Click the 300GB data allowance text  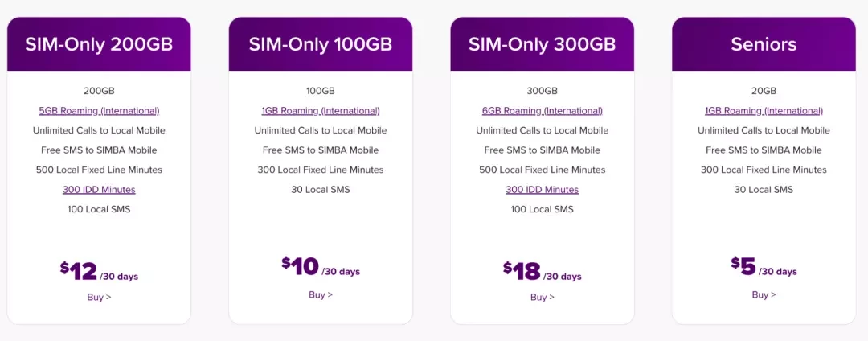[x=542, y=91]
